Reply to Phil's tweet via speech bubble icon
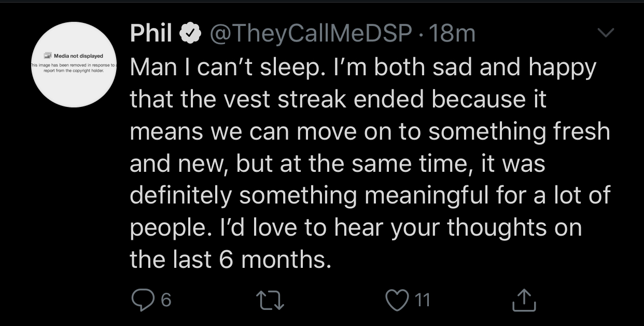 tap(140, 299)
